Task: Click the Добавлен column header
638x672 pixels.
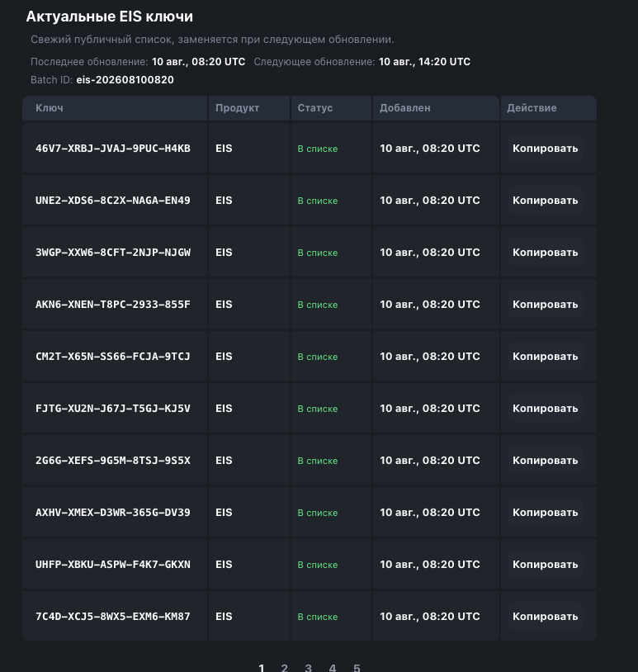Action: click(436, 108)
